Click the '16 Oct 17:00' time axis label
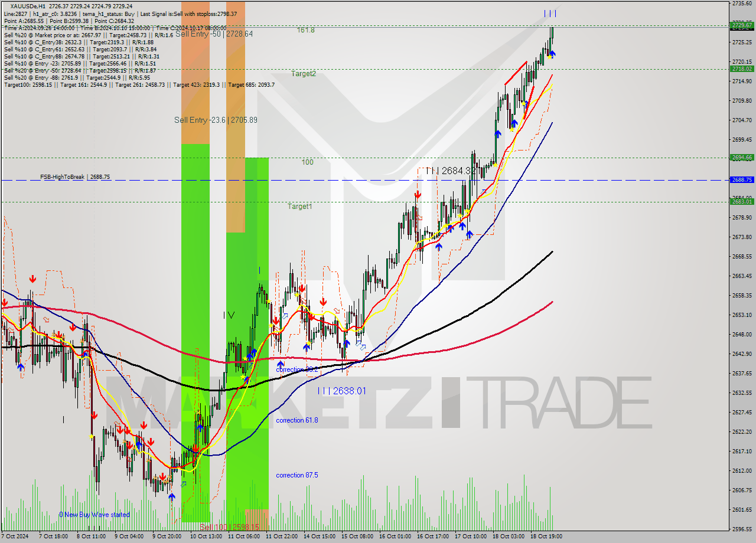 tap(432, 537)
